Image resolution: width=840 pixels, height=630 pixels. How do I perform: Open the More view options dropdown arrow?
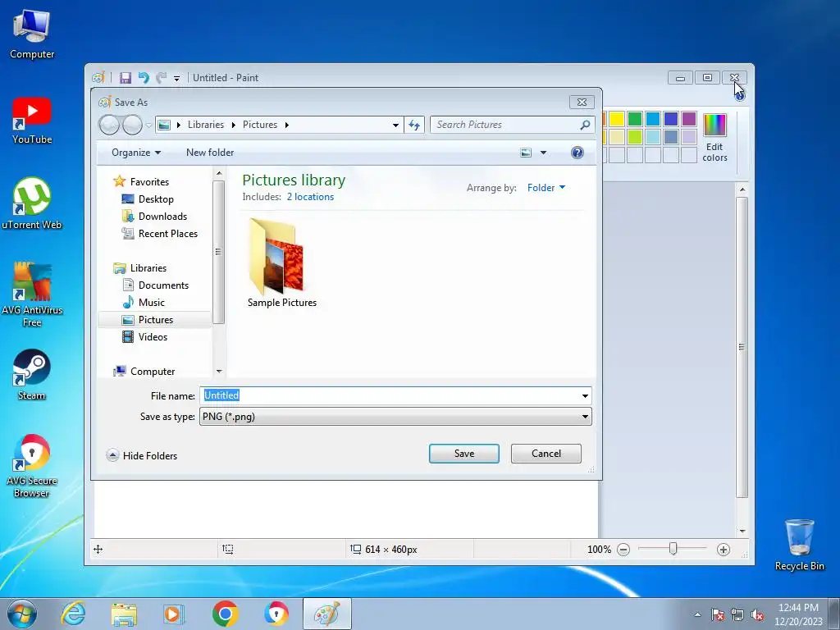pyautogui.click(x=543, y=153)
